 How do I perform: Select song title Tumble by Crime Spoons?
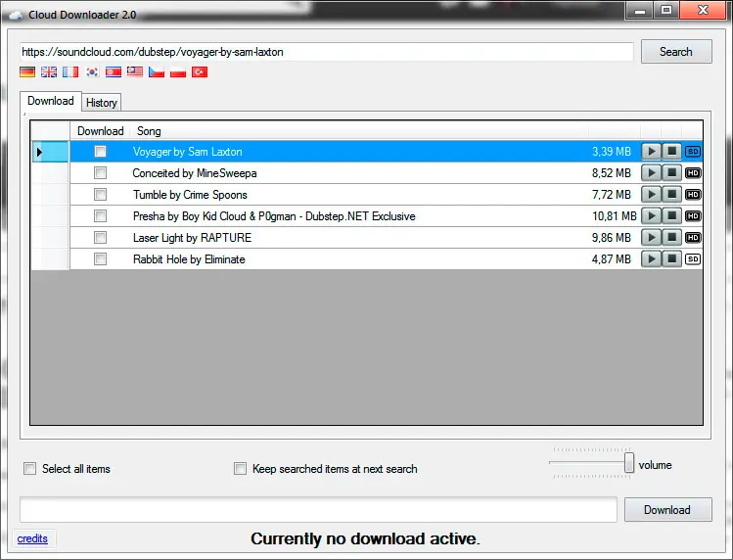190,195
